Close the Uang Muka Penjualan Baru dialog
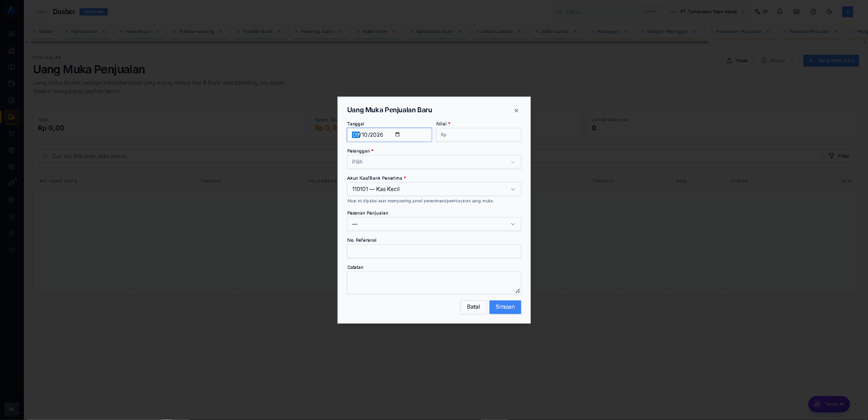 [516, 110]
